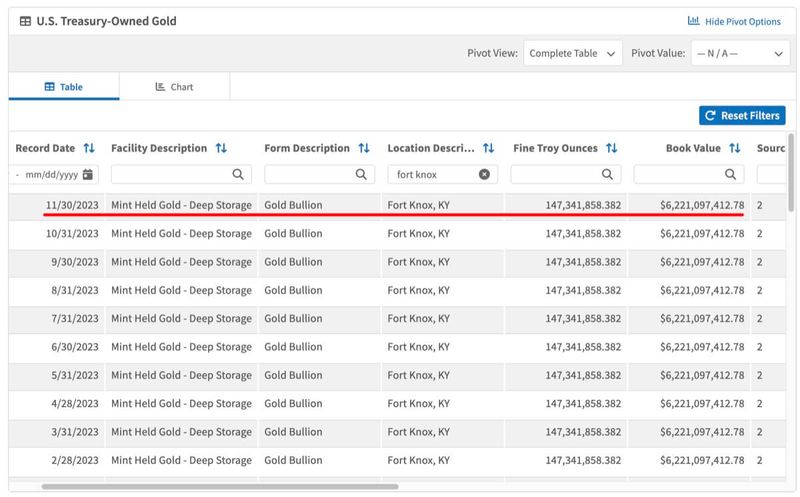Select the Table tab

coord(63,87)
